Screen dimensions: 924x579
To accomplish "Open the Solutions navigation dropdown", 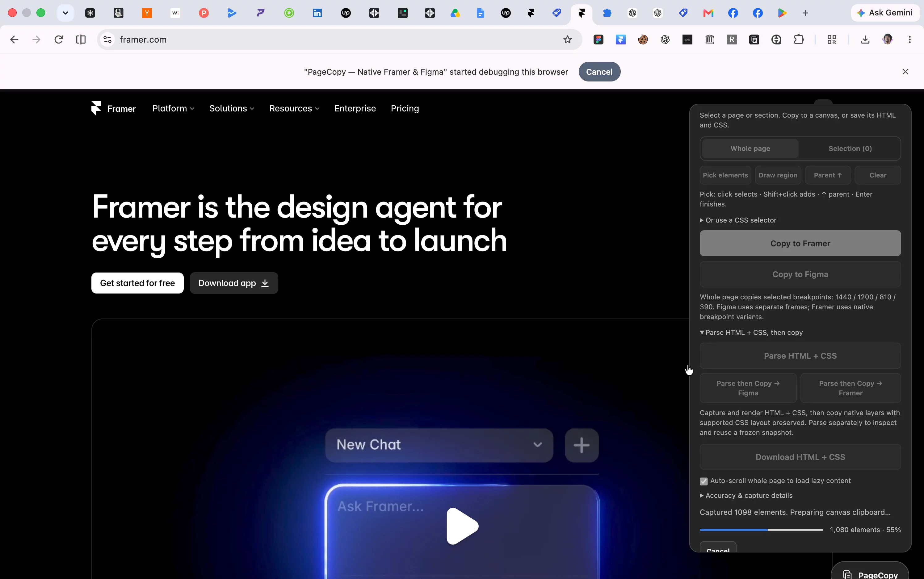I will tap(231, 108).
